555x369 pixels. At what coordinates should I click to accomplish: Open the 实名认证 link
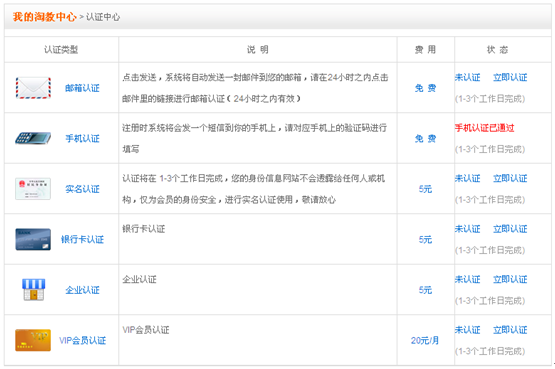tap(82, 189)
